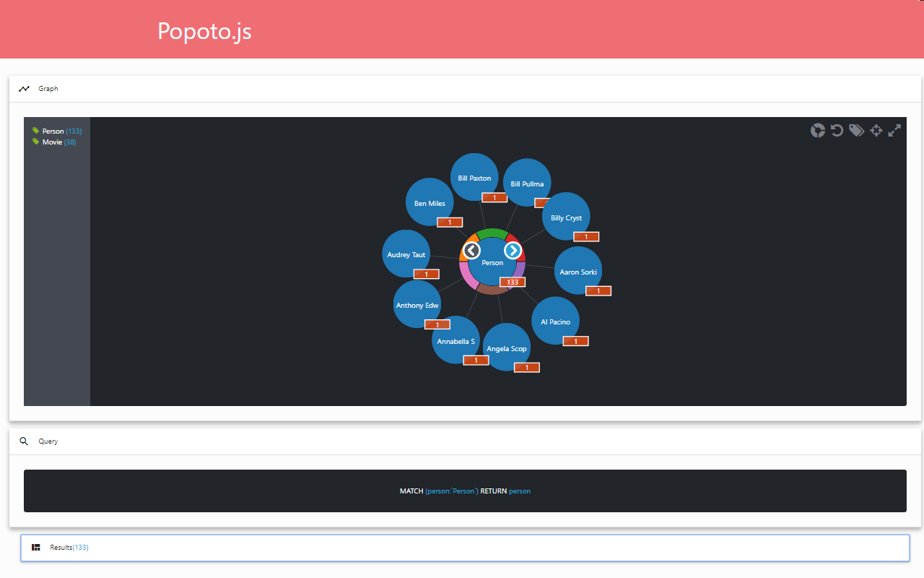Reset the graph with the undo arrow icon

pos(837,130)
